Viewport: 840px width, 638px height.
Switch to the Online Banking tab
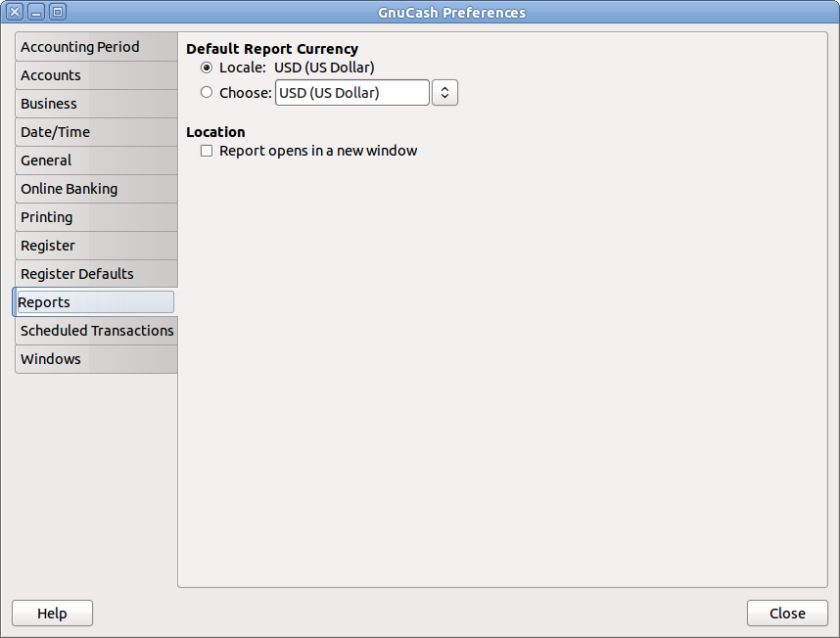tap(96, 189)
